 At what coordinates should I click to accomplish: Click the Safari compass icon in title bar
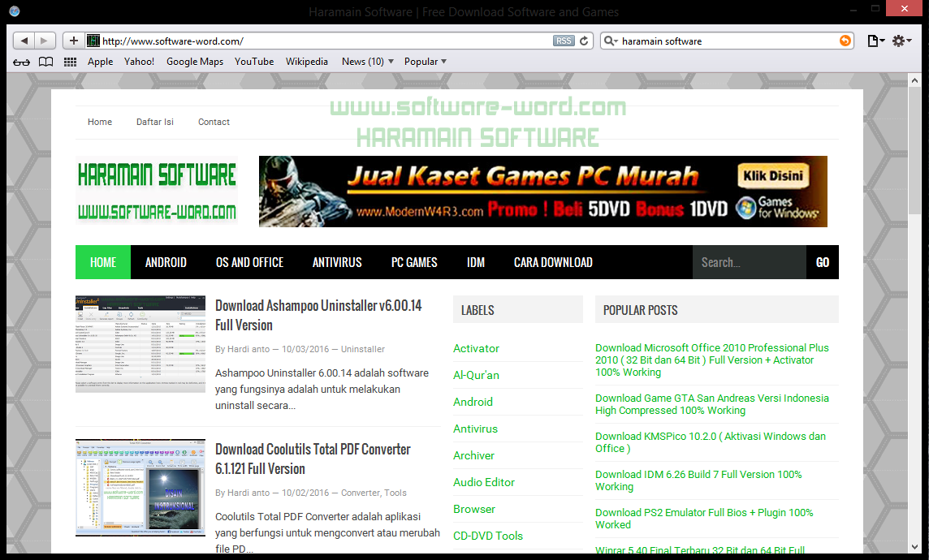point(15,11)
